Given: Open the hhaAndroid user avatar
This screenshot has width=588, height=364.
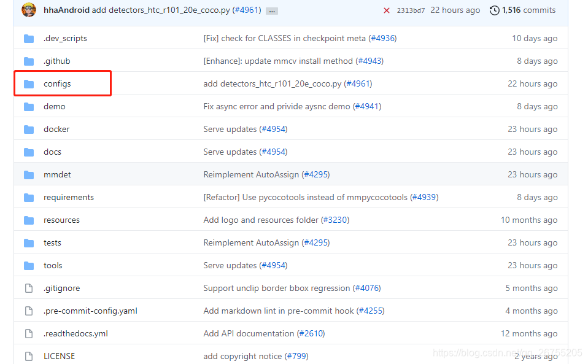Looking at the screenshot, I should pos(29,10).
